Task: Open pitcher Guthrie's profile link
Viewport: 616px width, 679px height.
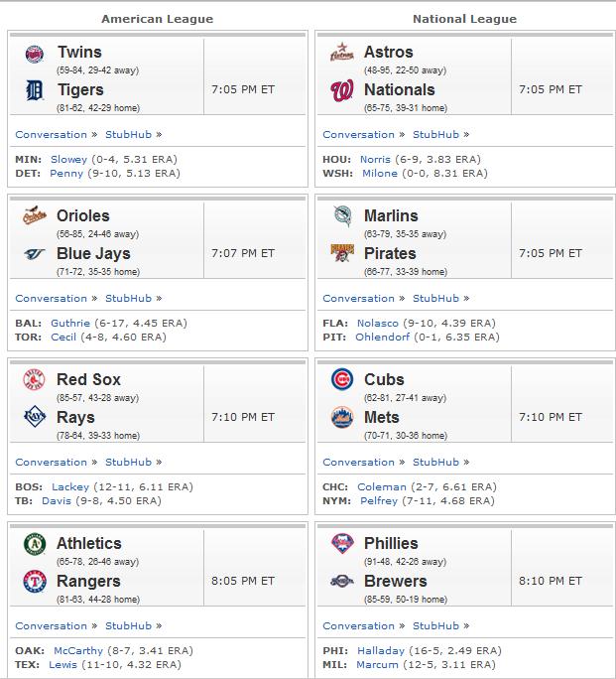Action: pos(70,323)
